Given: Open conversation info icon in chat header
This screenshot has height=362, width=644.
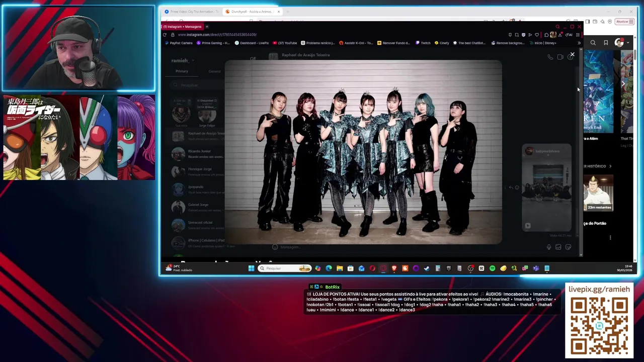Looking at the screenshot, I should tap(570, 57).
